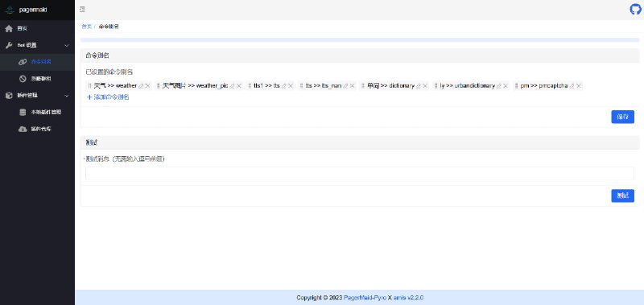
Task: Open the GitHub icon link
Action: coord(635,10)
